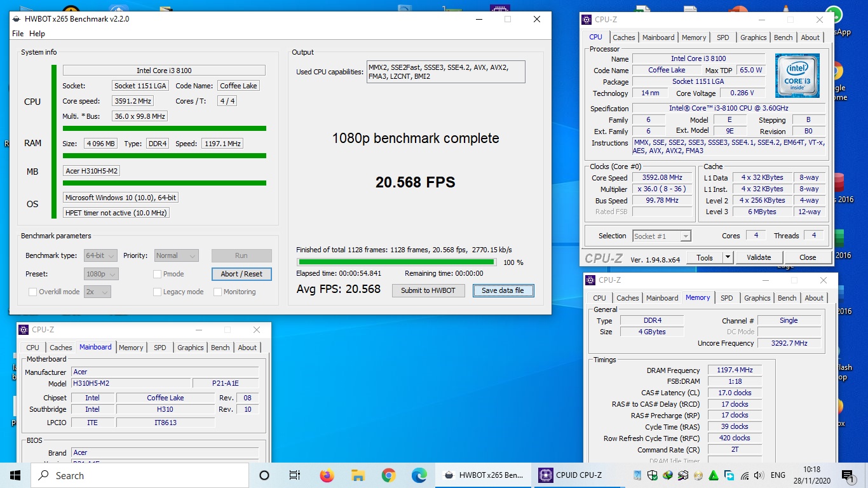
Task: Click CPU-Z Memory window title icon
Action: point(591,280)
